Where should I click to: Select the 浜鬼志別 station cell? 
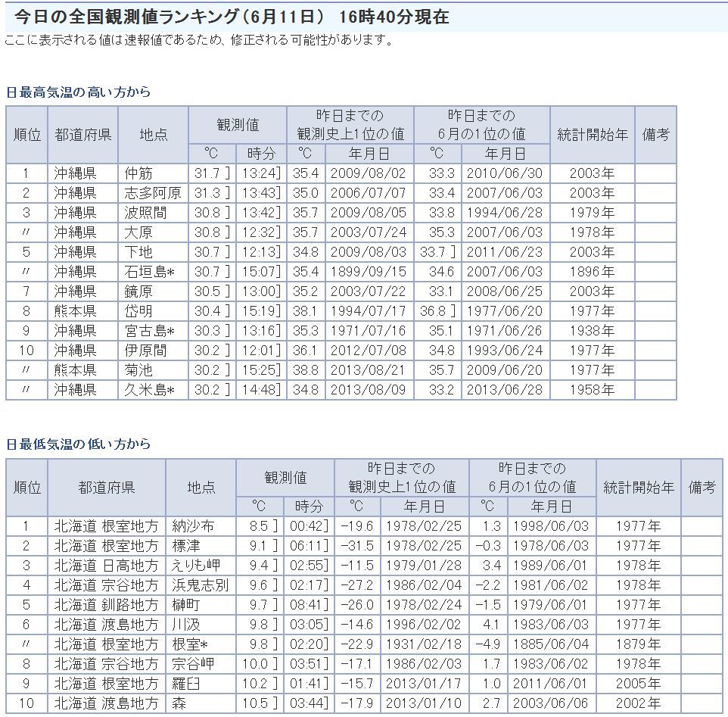coord(200,585)
